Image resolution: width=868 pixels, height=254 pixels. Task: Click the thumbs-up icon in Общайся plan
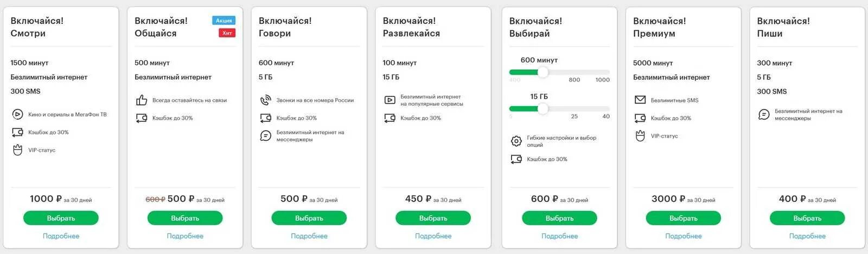click(x=142, y=100)
